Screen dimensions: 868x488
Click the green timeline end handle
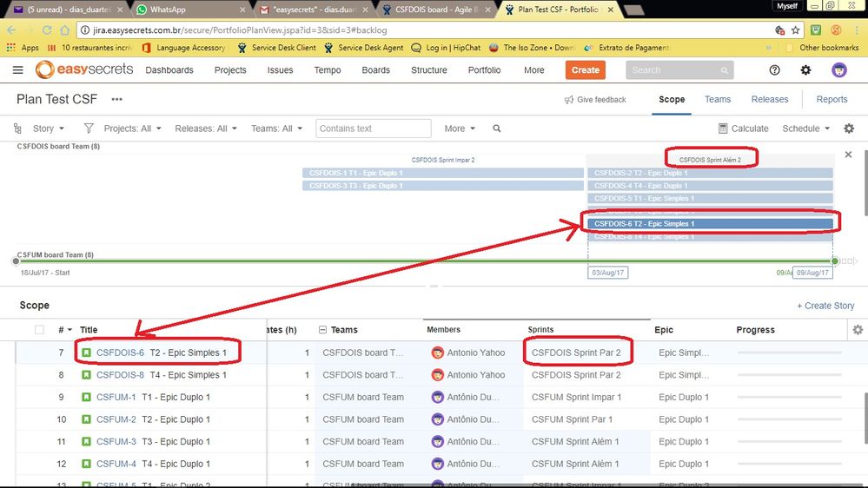point(835,261)
